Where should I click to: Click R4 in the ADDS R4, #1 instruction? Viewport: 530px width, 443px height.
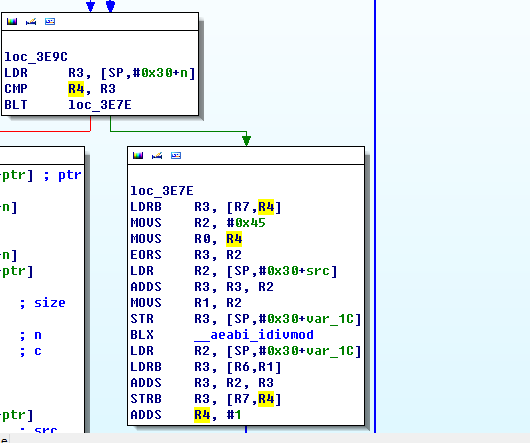[x=202, y=415]
